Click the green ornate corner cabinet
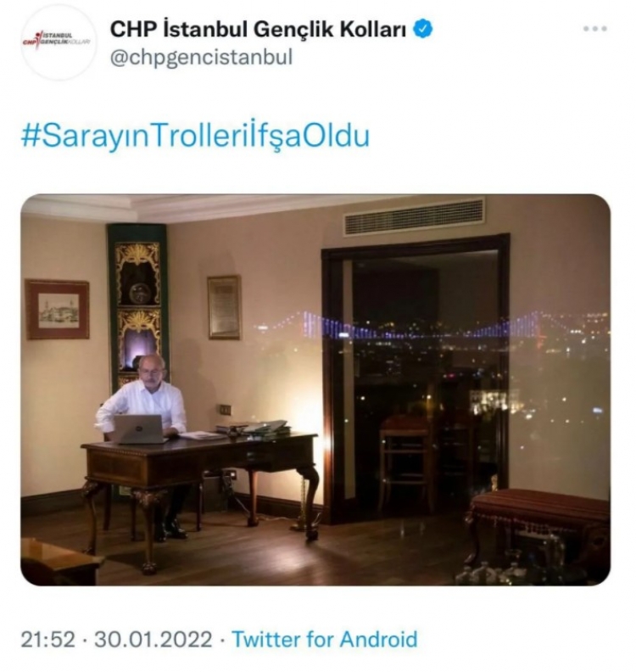Screen dimensions: 636x672 [137, 305]
